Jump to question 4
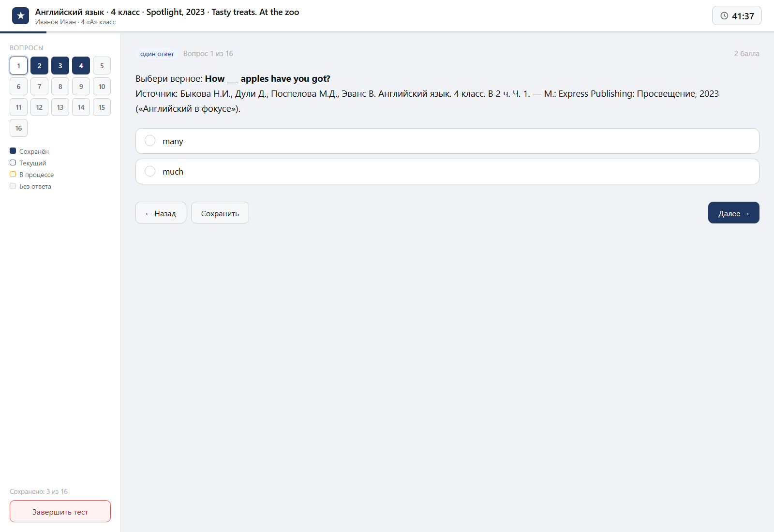Screen dimensions: 774x532 tap(81, 66)
